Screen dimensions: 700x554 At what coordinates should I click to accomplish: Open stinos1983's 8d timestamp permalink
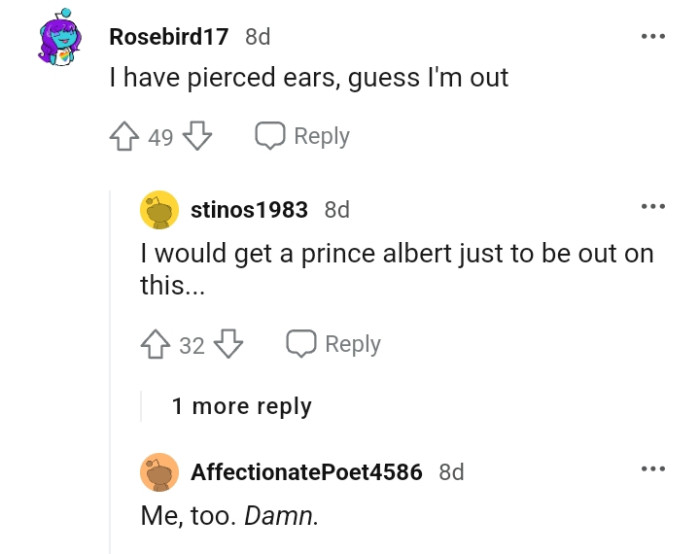coord(337,210)
